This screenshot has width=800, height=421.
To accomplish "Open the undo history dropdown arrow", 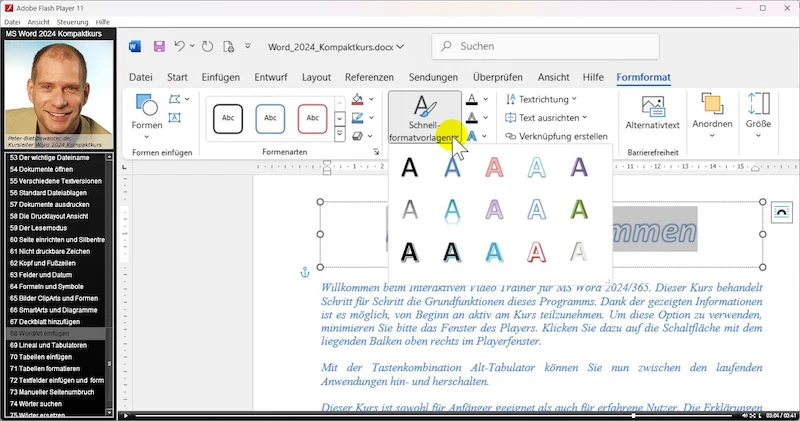I will [x=192, y=46].
